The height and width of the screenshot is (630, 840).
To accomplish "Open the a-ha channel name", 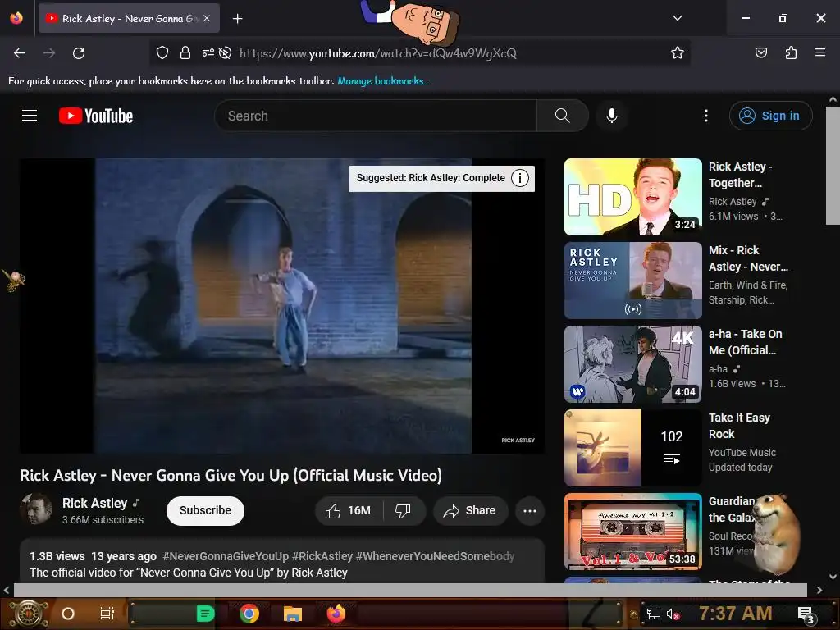I will (718, 369).
